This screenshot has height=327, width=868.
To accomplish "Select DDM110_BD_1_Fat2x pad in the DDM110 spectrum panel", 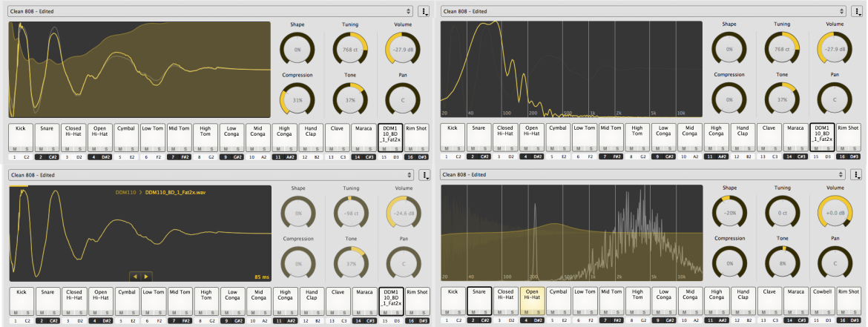I will tap(822, 137).
